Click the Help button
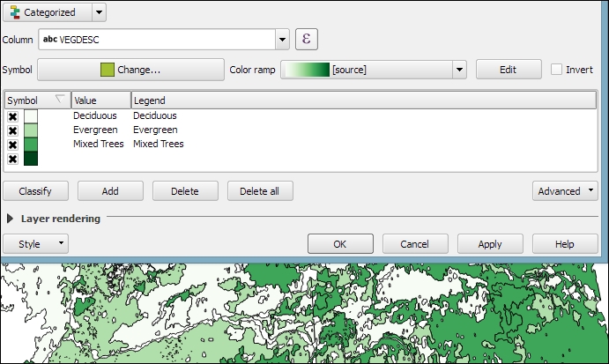The image size is (609, 364). pos(565,244)
